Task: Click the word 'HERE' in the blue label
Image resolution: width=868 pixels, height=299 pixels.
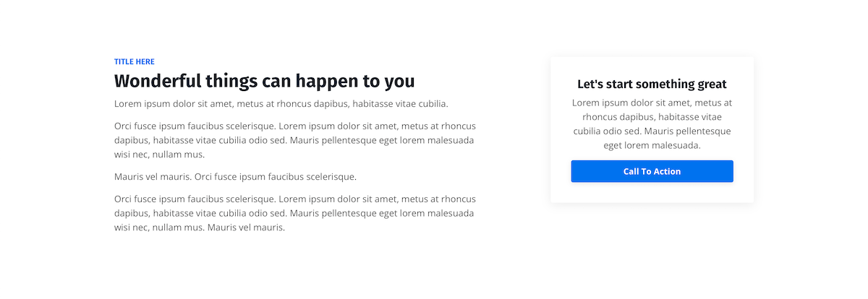Action: coord(145,62)
